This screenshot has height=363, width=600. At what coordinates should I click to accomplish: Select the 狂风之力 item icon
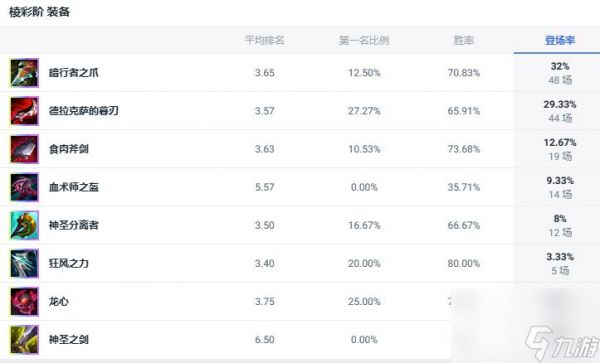click(24, 263)
